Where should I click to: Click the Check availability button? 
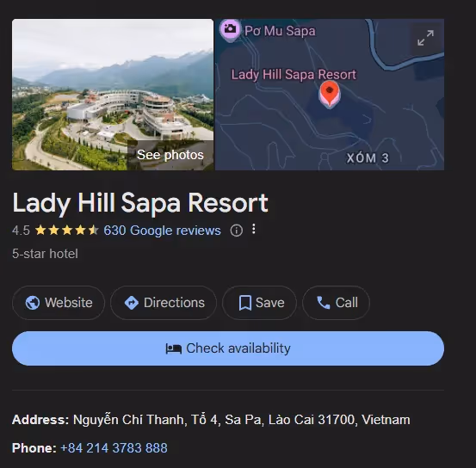tap(228, 348)
